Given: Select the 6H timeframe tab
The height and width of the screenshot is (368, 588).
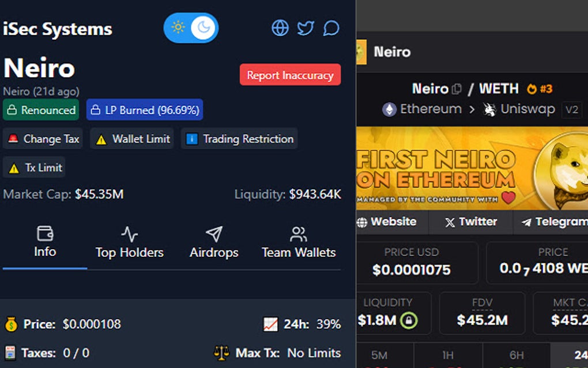Looking at the screenshot, I should (517, 355).
